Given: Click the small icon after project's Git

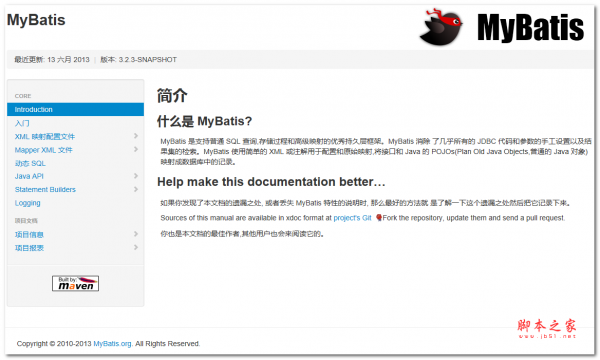Looking at the screenshot, I should (x=378, y=218).
